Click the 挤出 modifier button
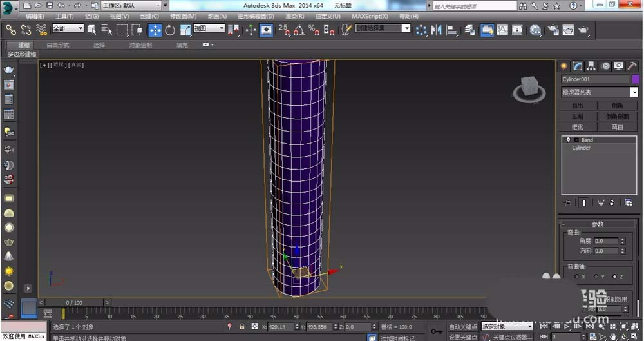The height and width of the screenshot is (341, 644). [x=578, y=106]
